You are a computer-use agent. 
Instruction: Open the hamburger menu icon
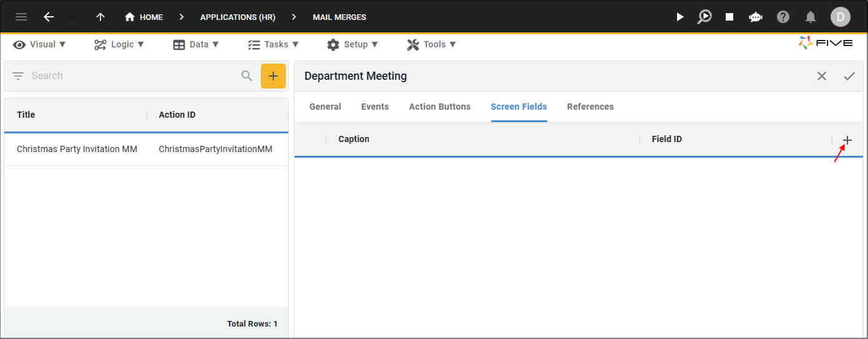pyautogui.click(x=21, y=17)
